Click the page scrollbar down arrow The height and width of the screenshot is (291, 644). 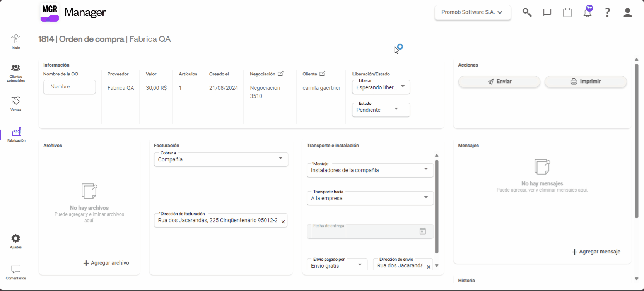click(x=637, y=279)
